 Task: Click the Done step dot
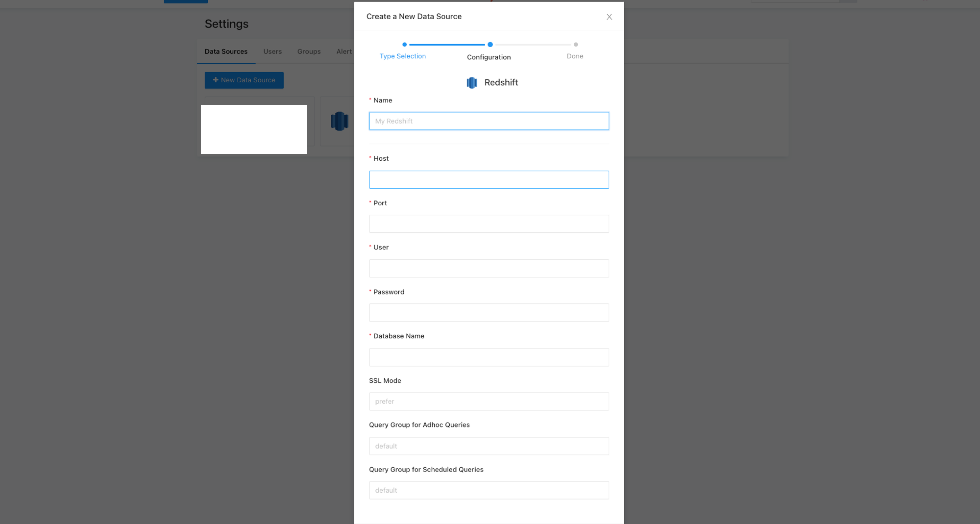coord(576,45)
